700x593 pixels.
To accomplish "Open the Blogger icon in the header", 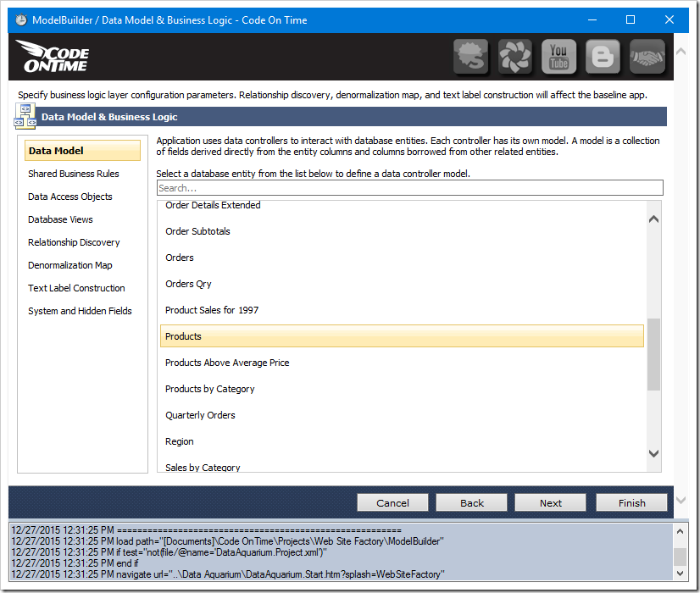I will 603,56.
